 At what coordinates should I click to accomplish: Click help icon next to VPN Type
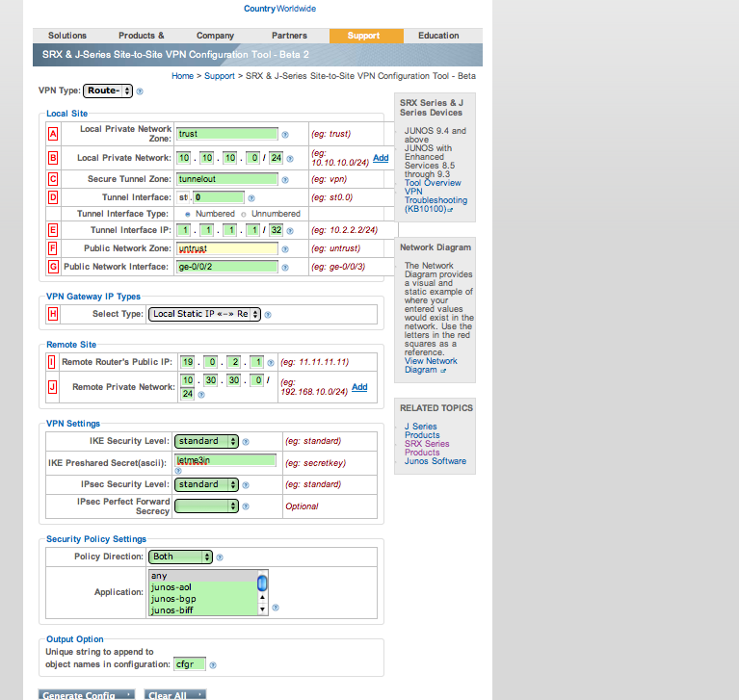(140, 91)
